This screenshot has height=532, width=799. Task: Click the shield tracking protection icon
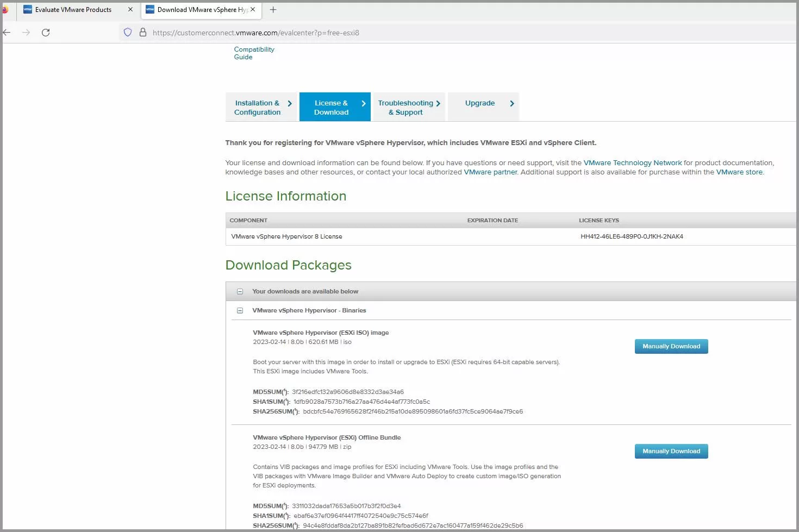click(128, 33)
